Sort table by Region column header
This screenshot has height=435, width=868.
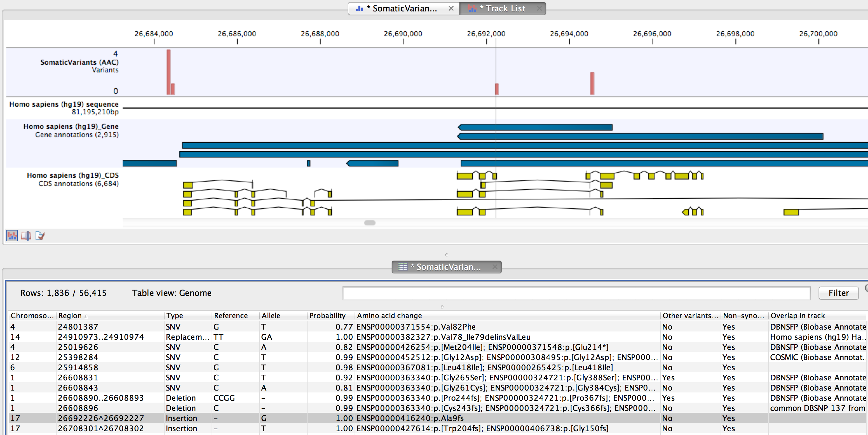(x=110, y=316)
